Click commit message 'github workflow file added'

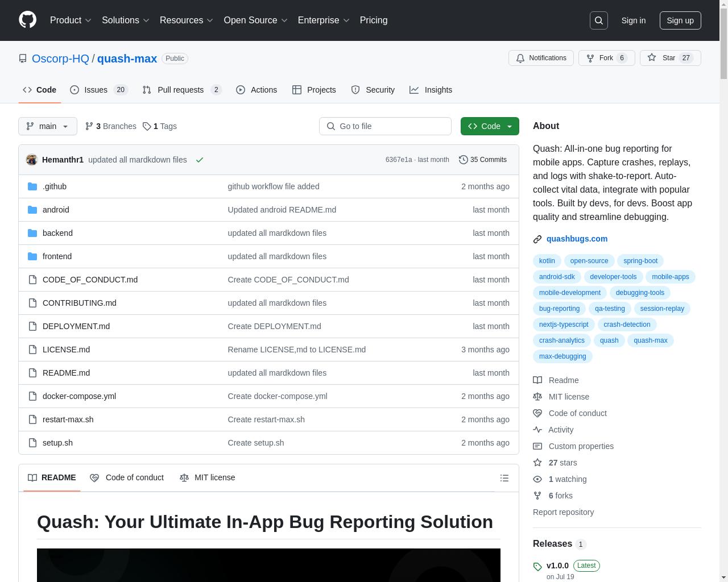[x=274, y=186]
